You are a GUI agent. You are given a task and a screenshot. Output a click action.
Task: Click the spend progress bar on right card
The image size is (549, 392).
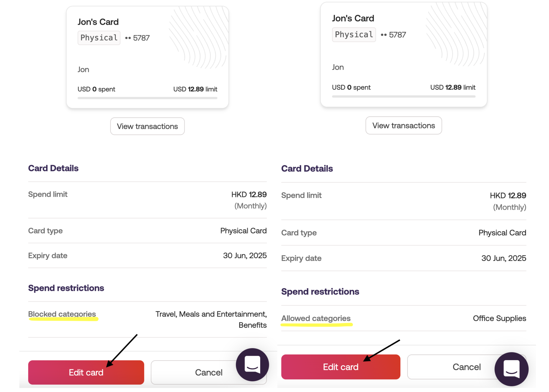pos(403,96)
